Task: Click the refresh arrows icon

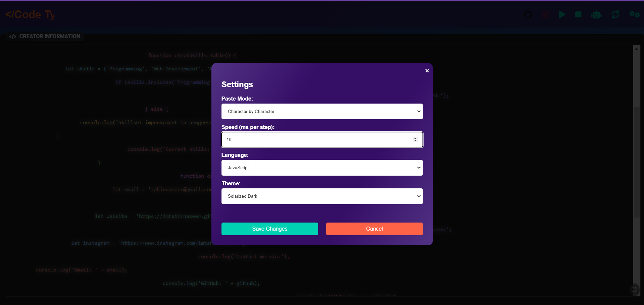Action: pos(615,14)
